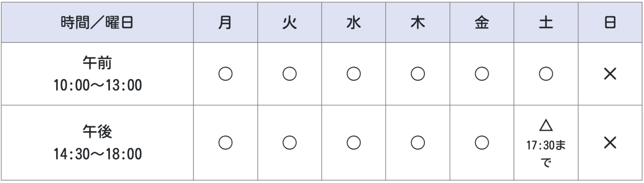Click the Saturday morning circle mark

tap(546, 74)
